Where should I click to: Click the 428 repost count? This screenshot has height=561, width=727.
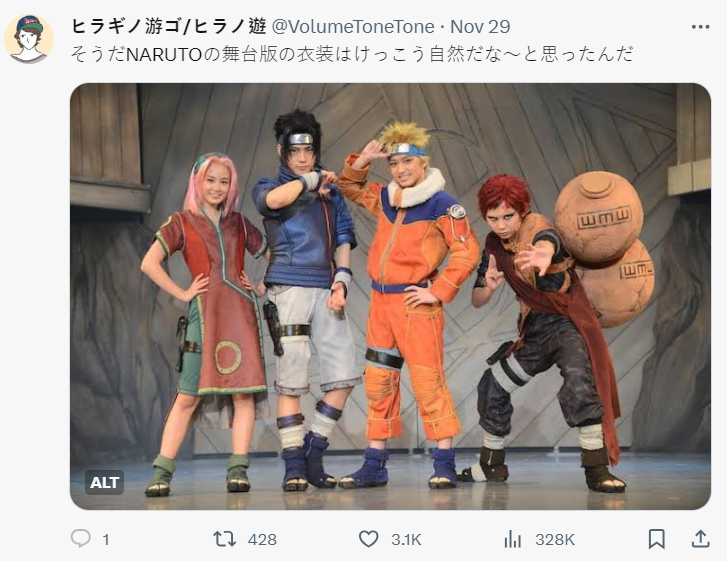click(262, 540)
